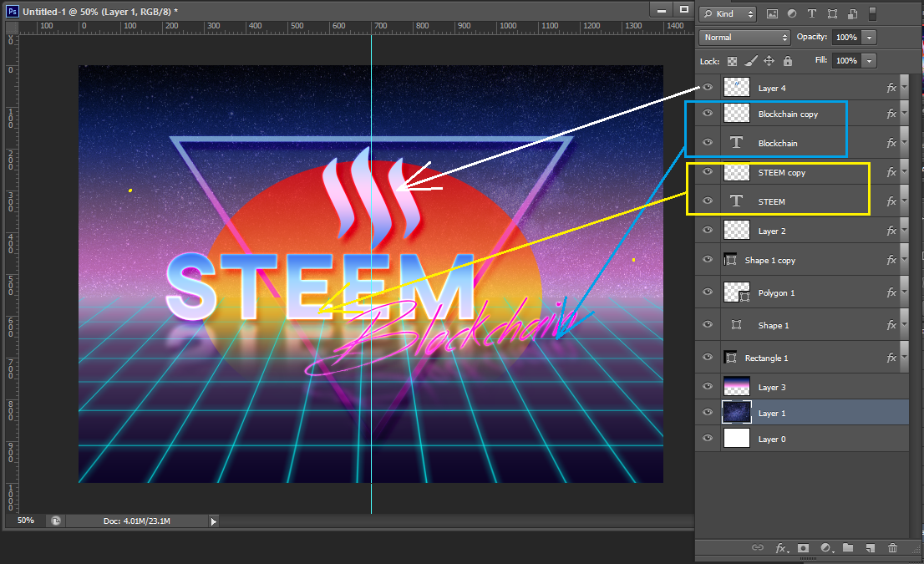Create a new layer using footer icon

click(x=870, y=548)
